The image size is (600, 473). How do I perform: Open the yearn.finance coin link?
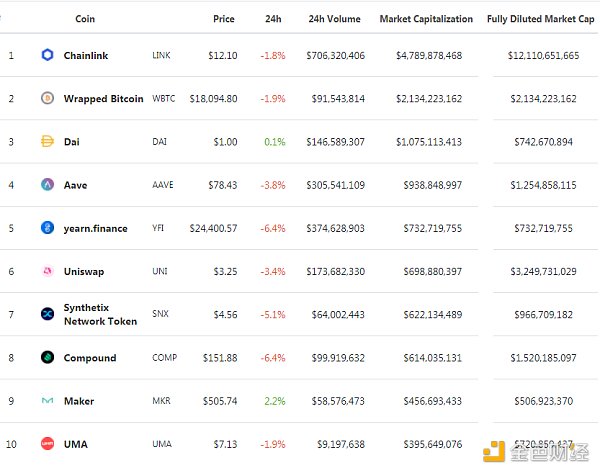click(96, 228)
